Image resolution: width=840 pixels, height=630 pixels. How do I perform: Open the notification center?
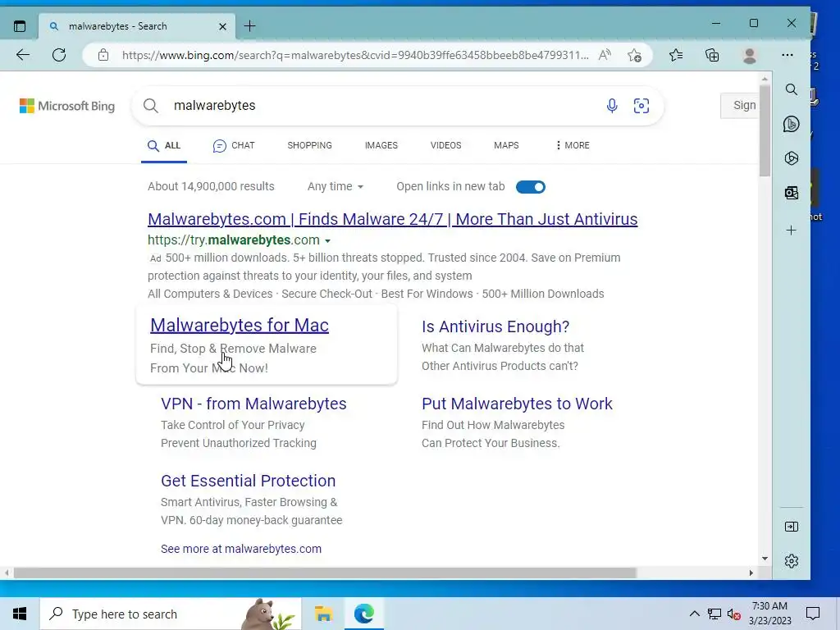[813, 614]
